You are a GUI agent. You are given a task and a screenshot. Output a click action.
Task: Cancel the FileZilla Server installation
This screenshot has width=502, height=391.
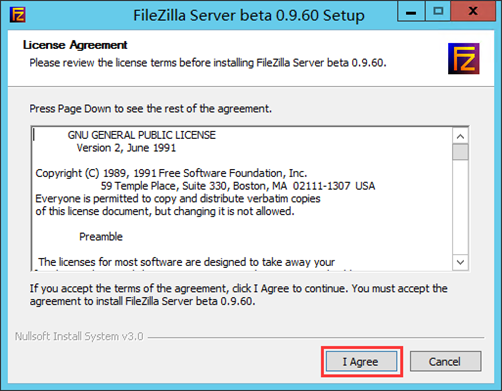pyautogui.click(x=445, y=361)
